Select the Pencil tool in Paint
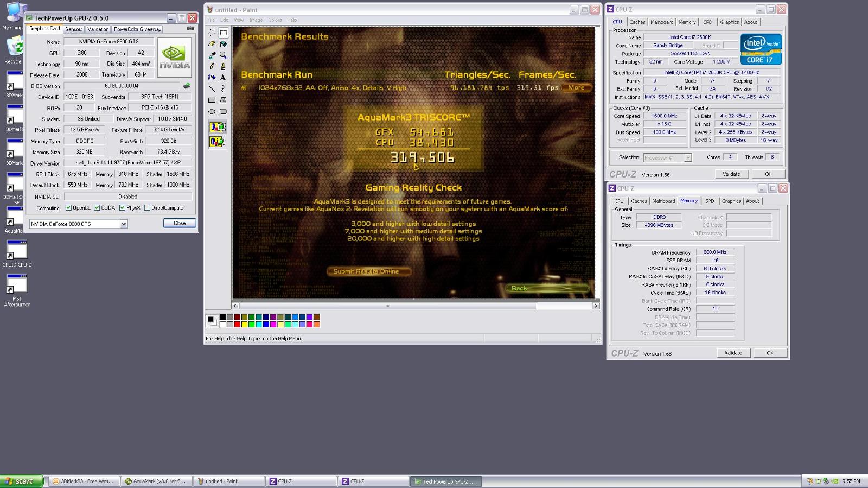 click(212, 66)
